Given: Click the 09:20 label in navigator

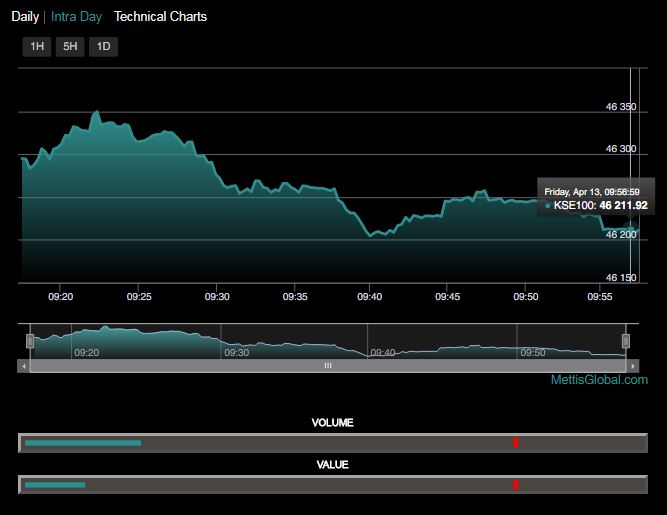Looking at the screenshot, I should point(86,353).
